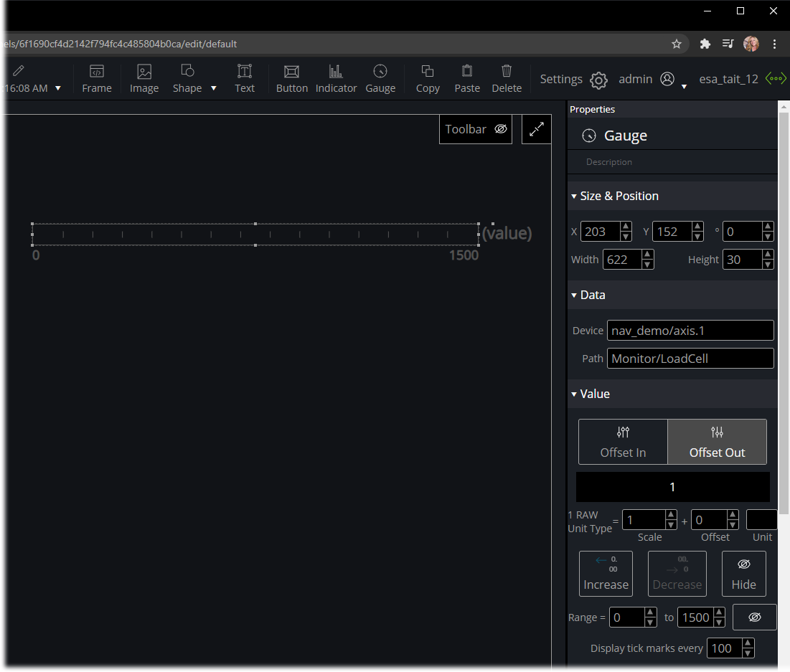The height and width of the screenshot is (672, 790).
Task: Open the browser media control icon
Action: pyautogui.click(x=728, y=44)
